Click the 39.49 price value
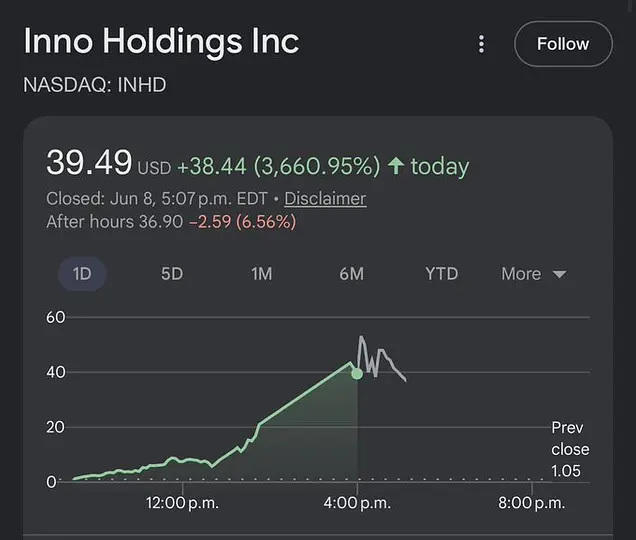 click(89, 163)
